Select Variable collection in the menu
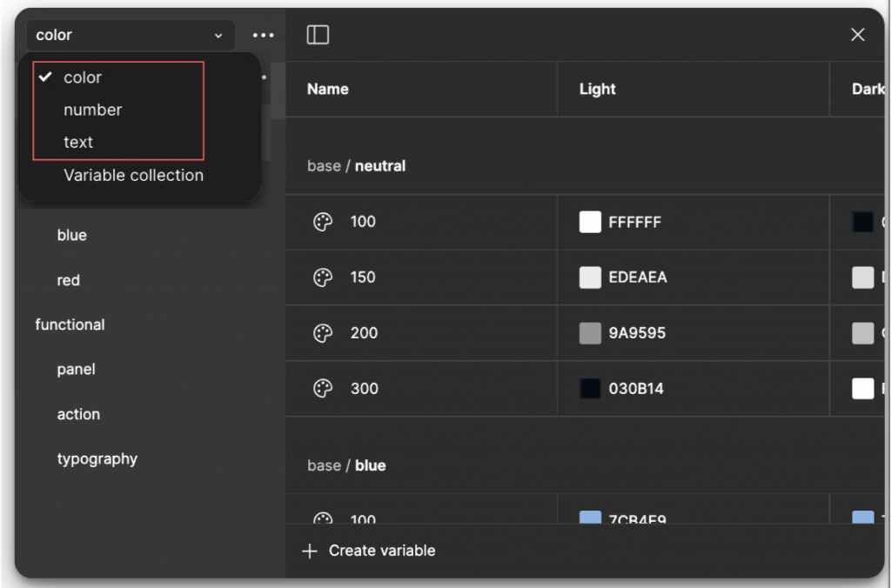This screenshot has height=588, width=891. 133,175
